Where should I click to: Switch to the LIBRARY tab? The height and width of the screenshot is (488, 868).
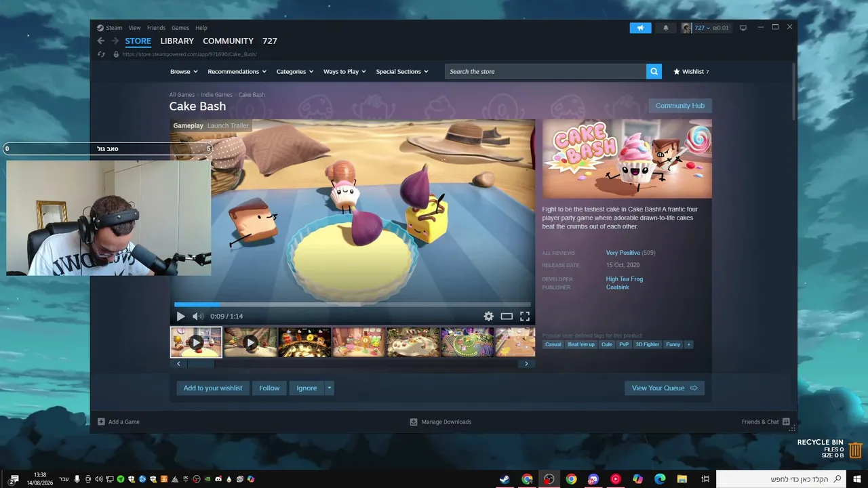click(x=177, y=41)
